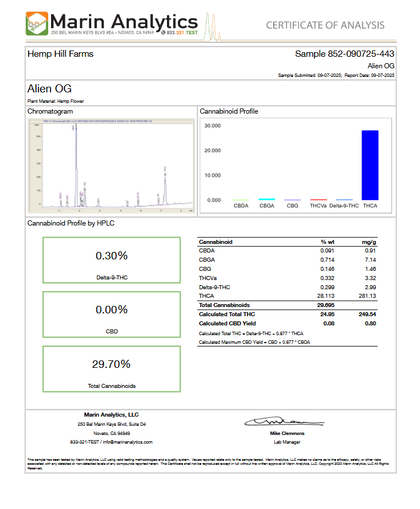Click the Marin Analytics logo icon
The width and height of the screenshot is (420, 509).
coord(37,23)
